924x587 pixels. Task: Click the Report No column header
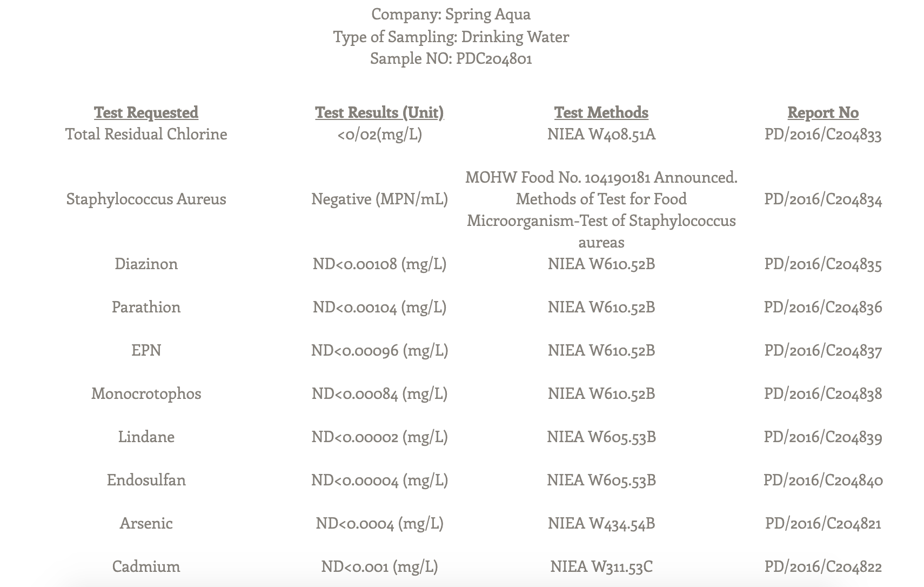pyautogui.click(x=822, y=112)
